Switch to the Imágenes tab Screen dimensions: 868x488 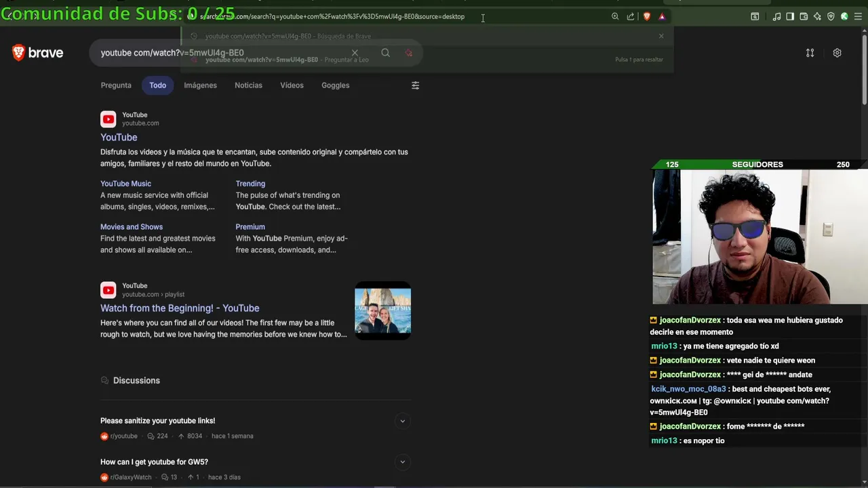200,85
